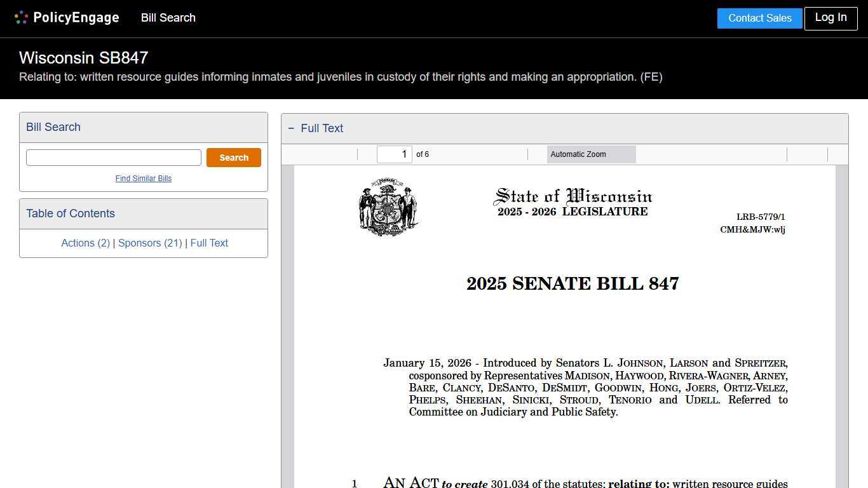This screenshot has height=488, width=868.
Task: View Sponsors (21) in the Table of Contents
Action: pyautogui.click(x=149, y=243)
